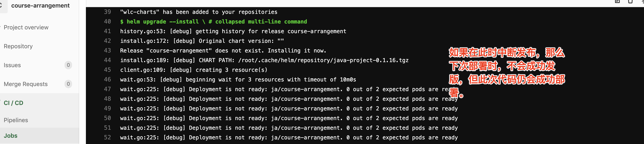This screenshot has height=144, width=644.
Task: Click log line number 43
Action: pos(107,50)
